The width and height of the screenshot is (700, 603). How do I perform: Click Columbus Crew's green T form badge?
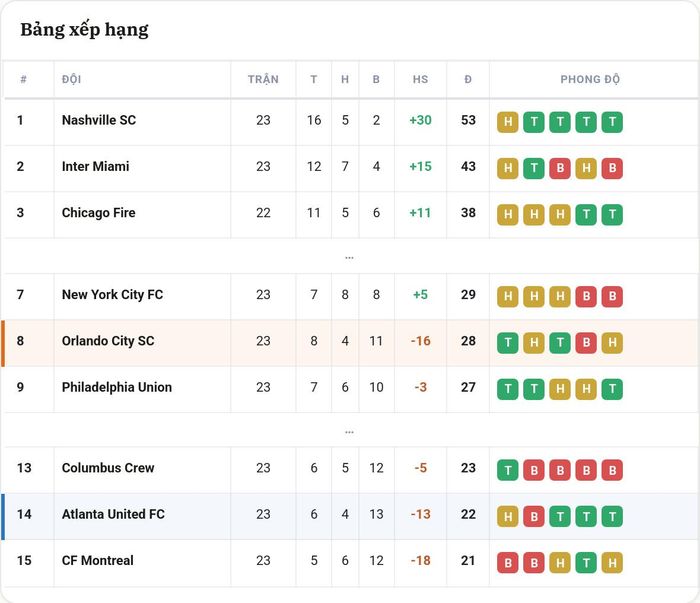pyautogui.click(x=508, y=470)
